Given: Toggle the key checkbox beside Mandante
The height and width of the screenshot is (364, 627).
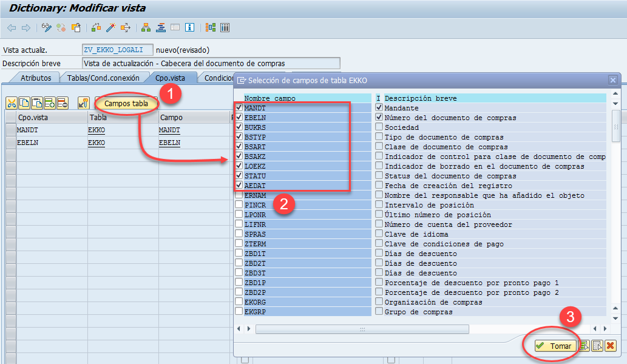Looking at the screenshot, I should pyautogui.click(x=379, y=107).
